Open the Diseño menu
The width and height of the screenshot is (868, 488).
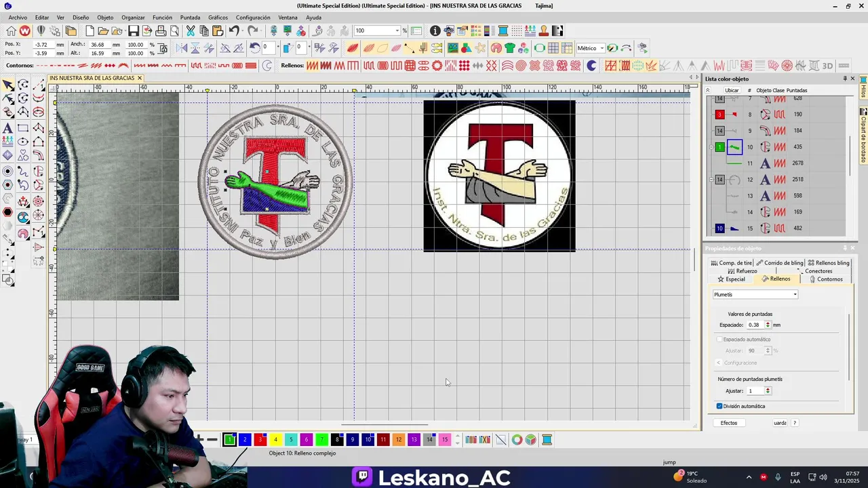81,18
